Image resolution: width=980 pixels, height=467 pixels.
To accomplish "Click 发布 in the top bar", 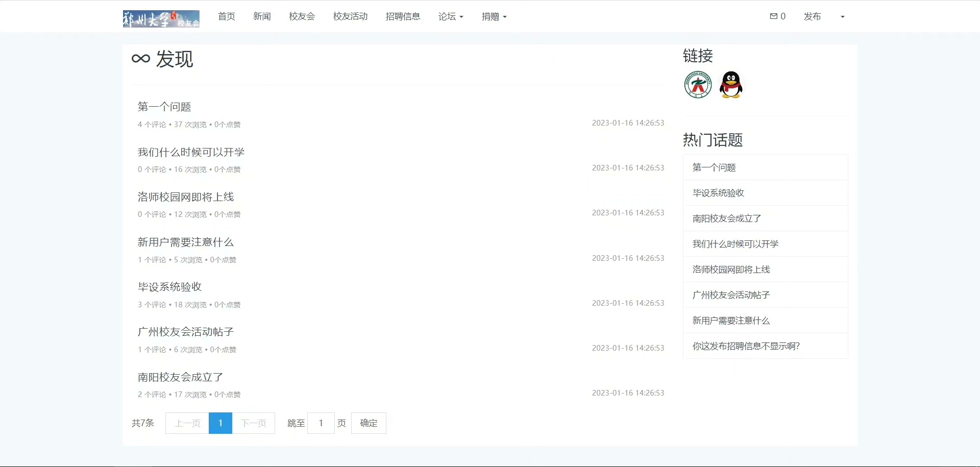I will click(812, 16).
